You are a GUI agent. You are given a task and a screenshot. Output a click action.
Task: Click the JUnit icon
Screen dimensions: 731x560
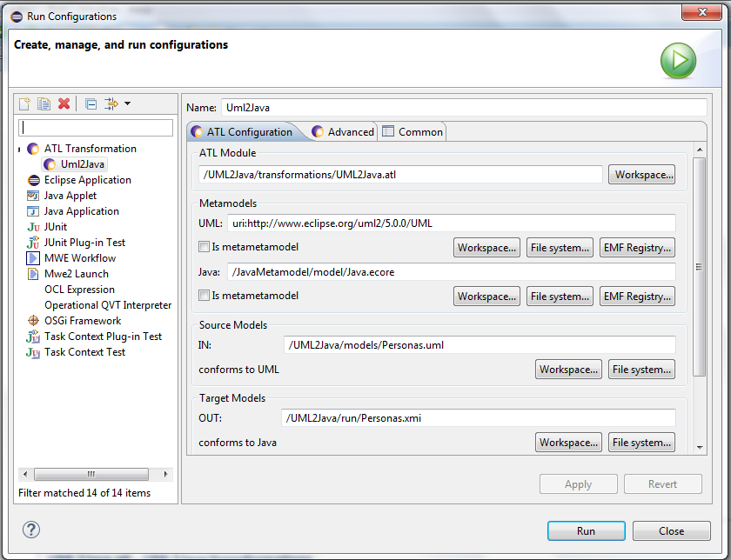[x=33, y=227]
